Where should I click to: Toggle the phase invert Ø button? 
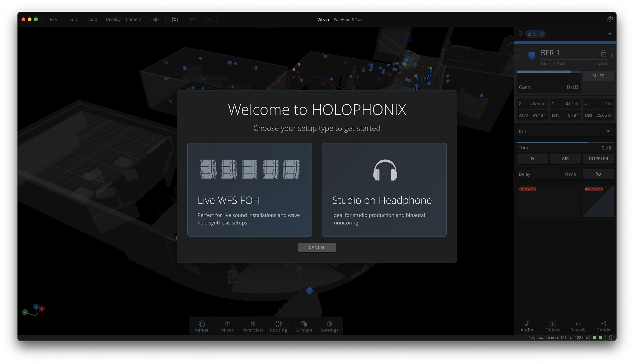tap(532, 159)
